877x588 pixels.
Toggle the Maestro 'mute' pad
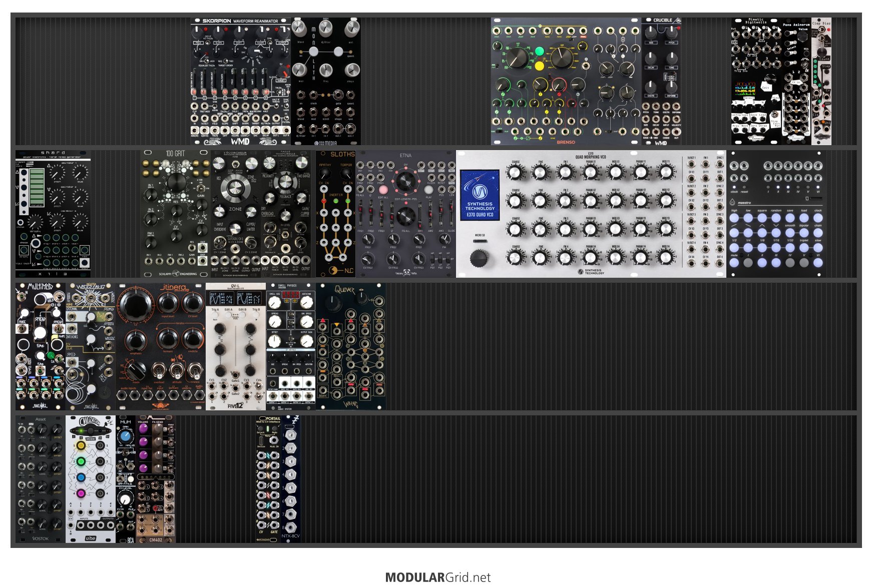coord(734,262)
